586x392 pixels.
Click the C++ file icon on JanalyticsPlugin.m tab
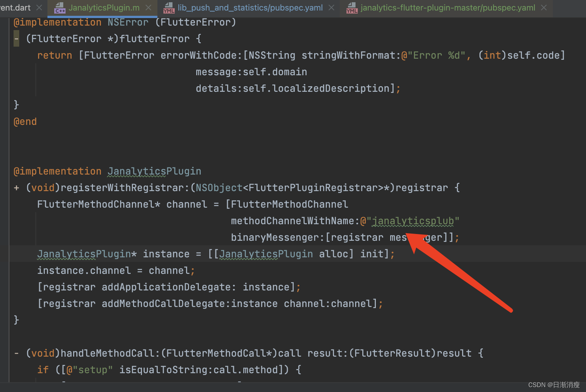click(60, 8)
